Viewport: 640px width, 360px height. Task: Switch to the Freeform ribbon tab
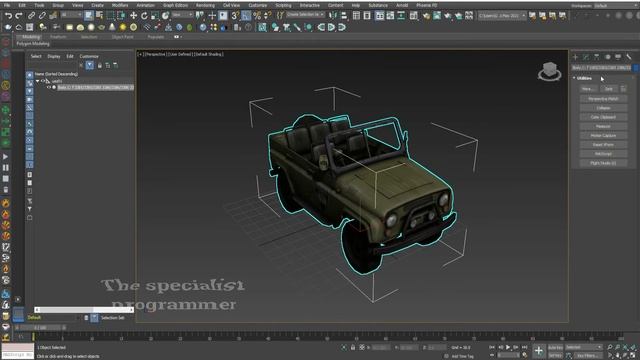pos(58,37)
